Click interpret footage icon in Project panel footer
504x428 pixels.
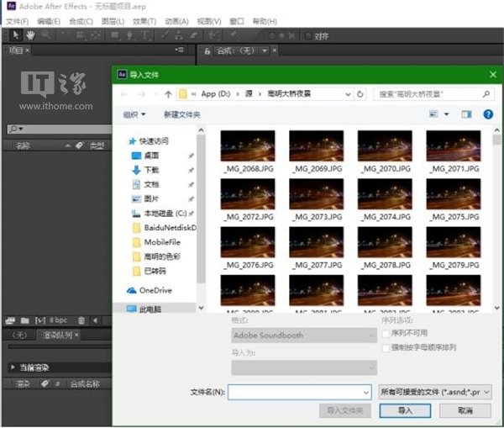[x=10, y=320]
